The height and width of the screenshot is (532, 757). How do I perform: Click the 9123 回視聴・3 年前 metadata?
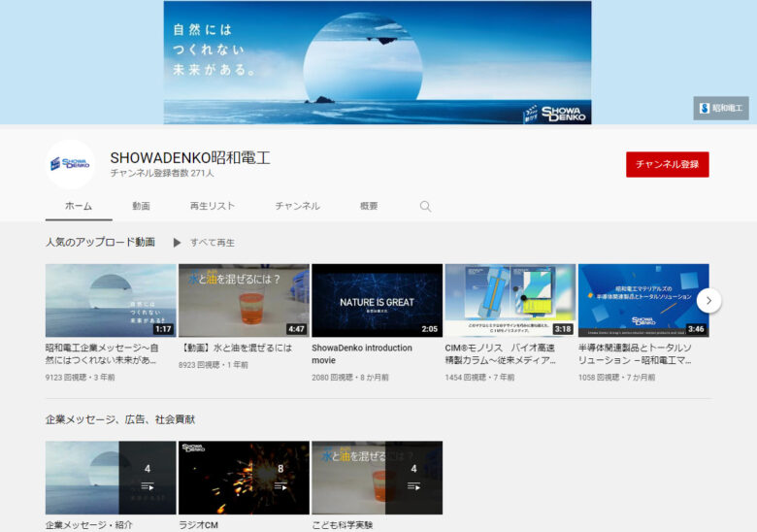pyautogui.click(x=81, y=378)
